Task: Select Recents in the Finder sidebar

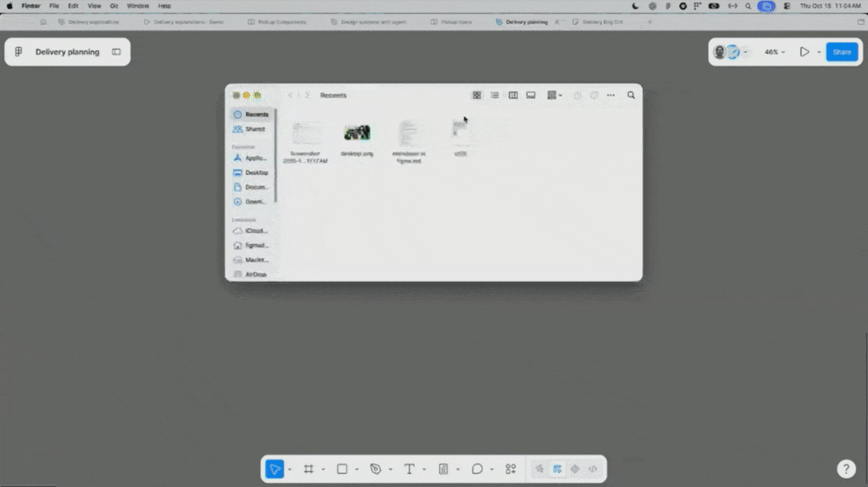Action: pyautogui.click(x=252, y=115)
